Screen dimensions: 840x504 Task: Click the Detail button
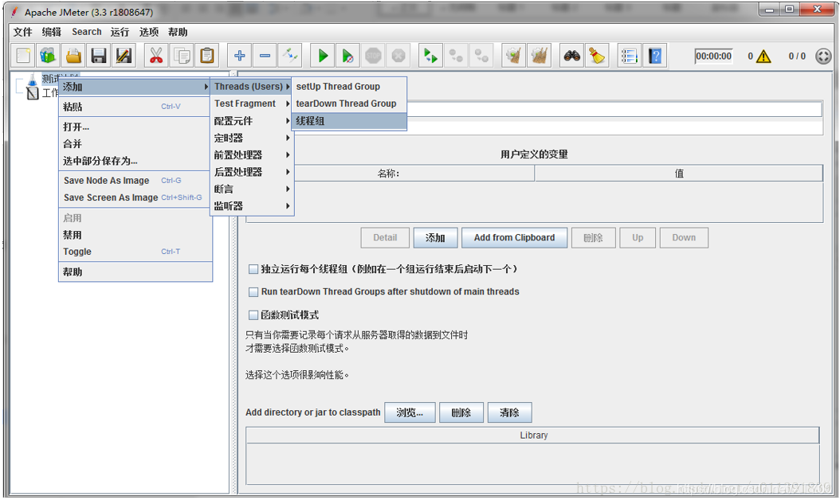tap(385, 238)
